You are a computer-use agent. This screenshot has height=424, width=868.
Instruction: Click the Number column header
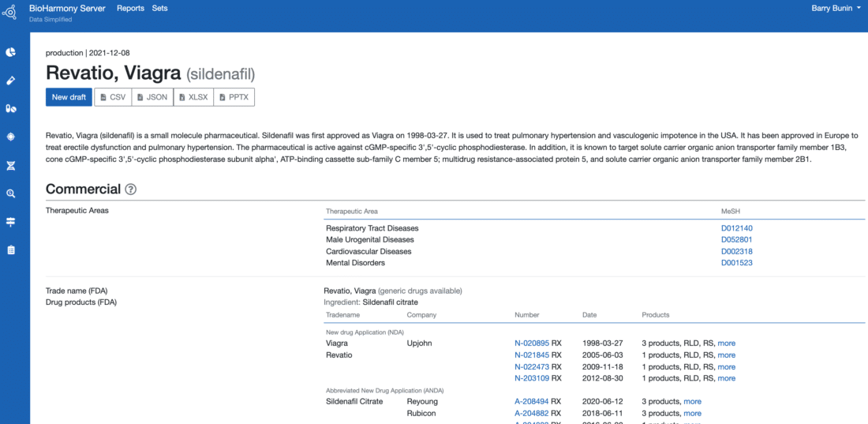526,315
